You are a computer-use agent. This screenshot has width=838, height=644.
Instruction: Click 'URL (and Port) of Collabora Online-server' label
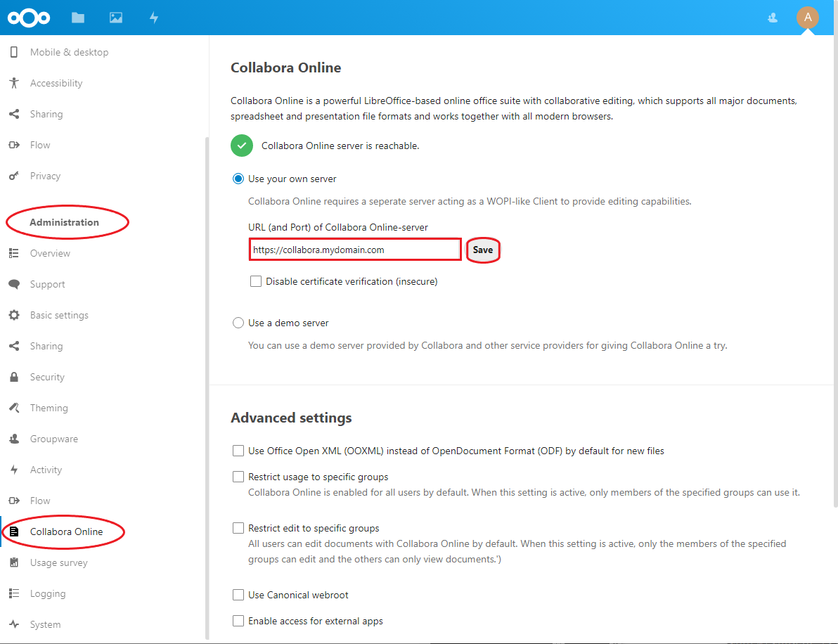coord(338,227)
